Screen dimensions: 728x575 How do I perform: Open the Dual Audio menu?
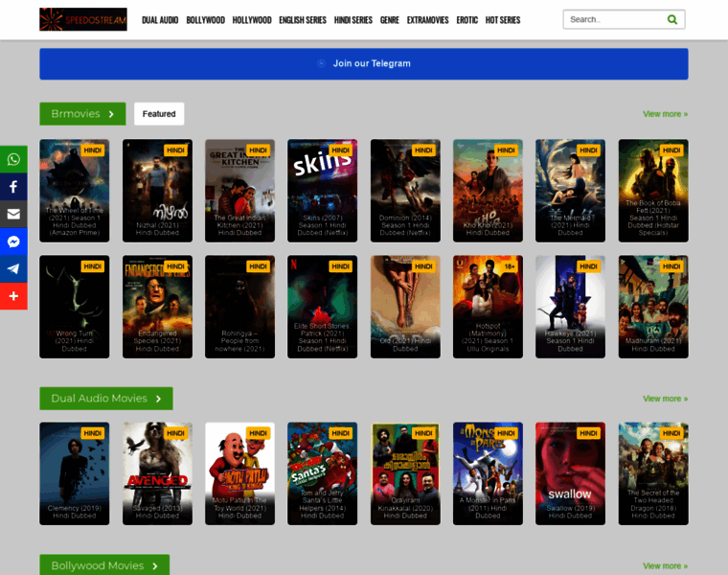[x=160, y=20]
